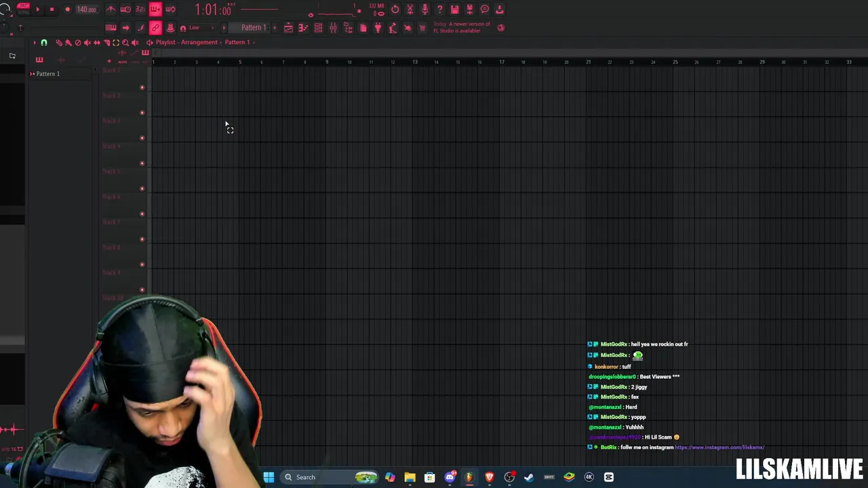The image size is (868, 488).
Task: Open the Browser tree icon
Action: [348, 28]
